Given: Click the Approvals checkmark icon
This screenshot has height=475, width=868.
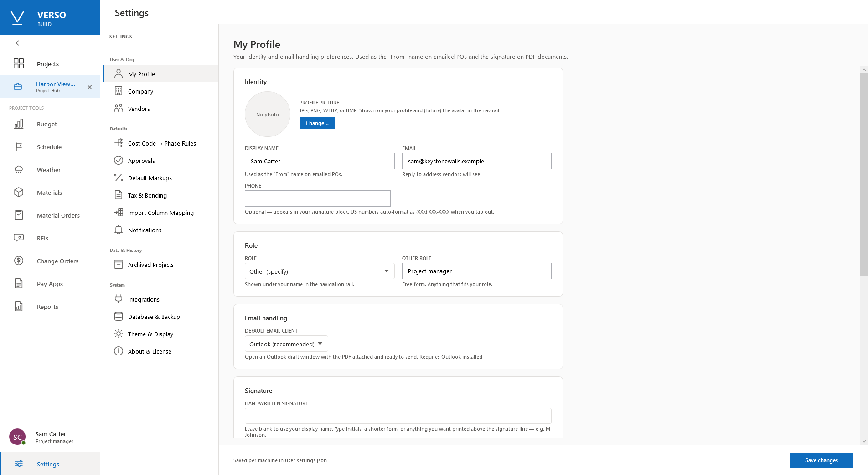Looking at the screenshot, I should [x=119, y=161].
